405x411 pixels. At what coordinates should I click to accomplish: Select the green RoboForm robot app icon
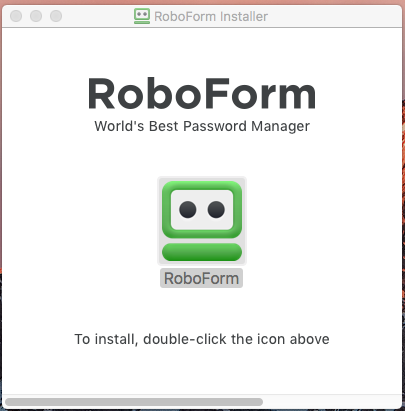(202, 221)
